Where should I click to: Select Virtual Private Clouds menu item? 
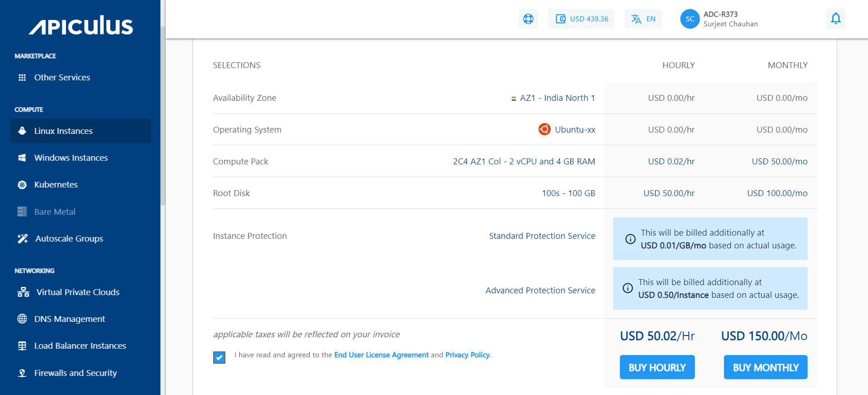pos(78,292)
